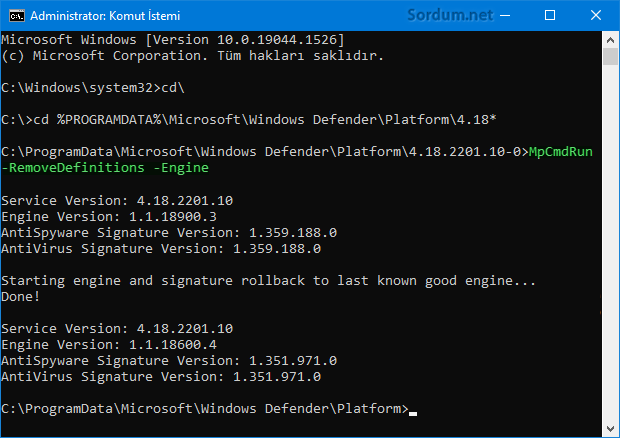The image size is (620, 438).
Task: Click the Command Prompt system menu icon
Action: [x=17, y=16]
